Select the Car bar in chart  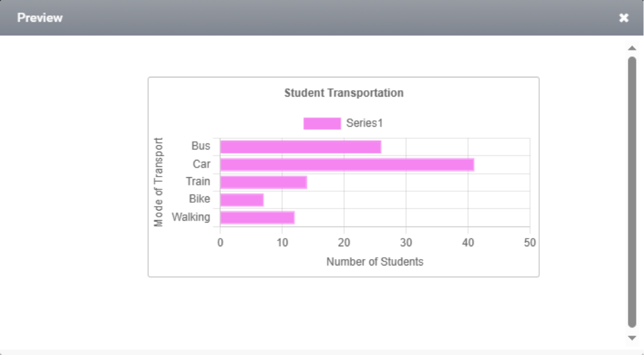pos(347,165)
